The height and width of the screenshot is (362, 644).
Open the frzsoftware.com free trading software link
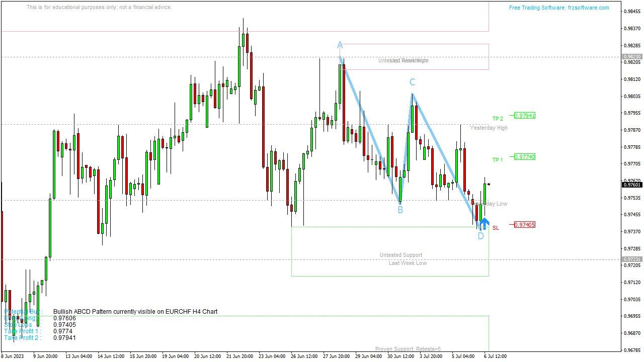pos(559,8)
